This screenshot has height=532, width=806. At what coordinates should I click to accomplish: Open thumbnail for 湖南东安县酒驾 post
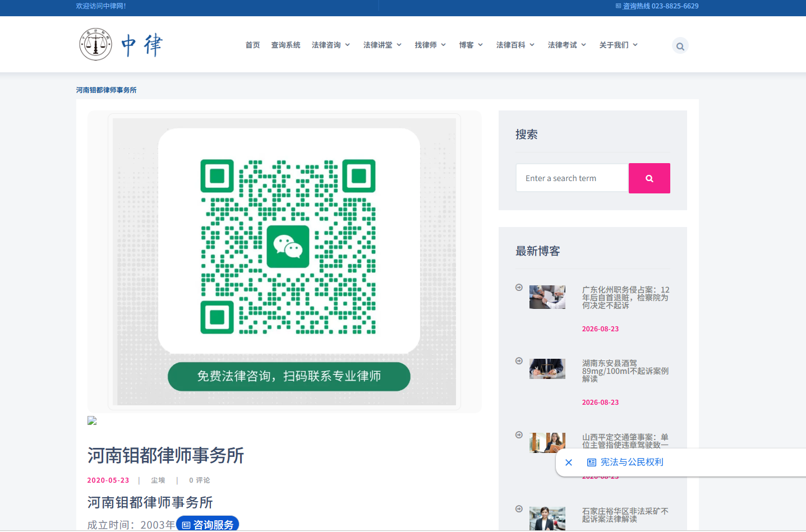tap(547, 369)
